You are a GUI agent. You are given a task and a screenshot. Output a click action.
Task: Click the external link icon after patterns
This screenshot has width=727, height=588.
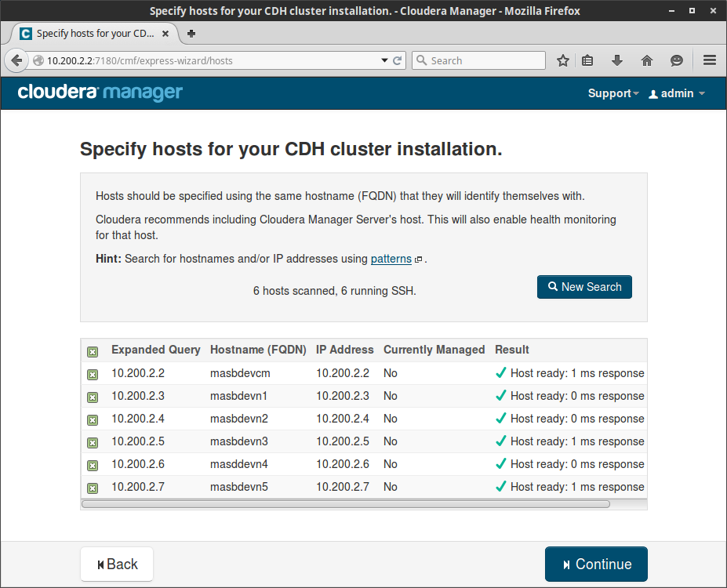click(x=418, y=260)
